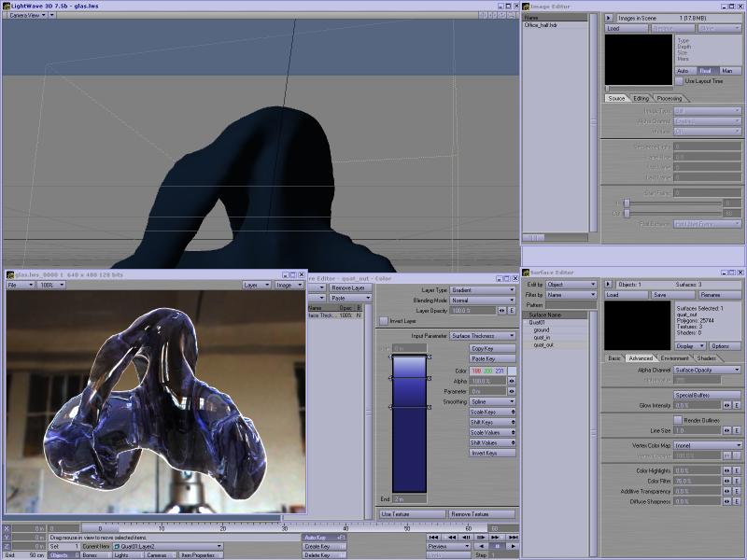Screen dimensions: 747x560
Task: Click the Remove Texture button
Action: [x=482, y=514]
